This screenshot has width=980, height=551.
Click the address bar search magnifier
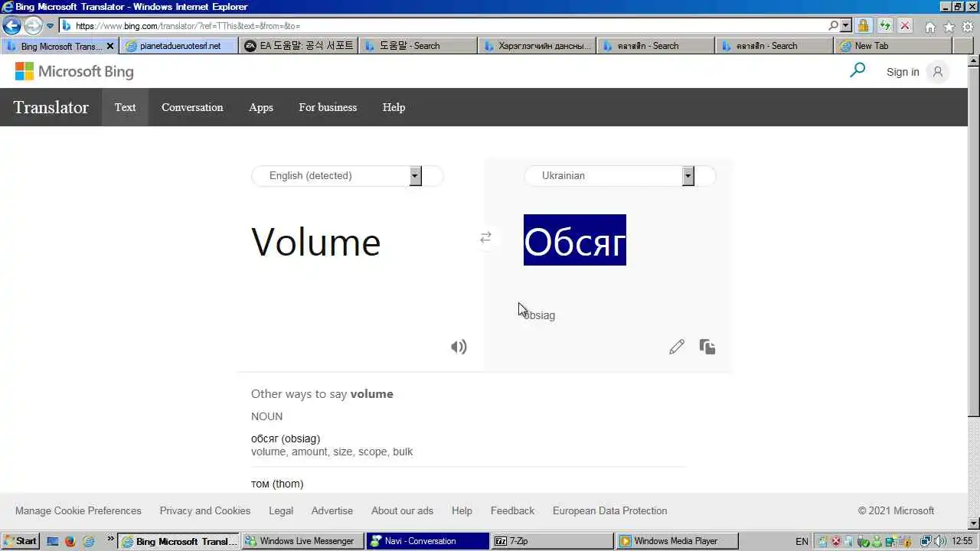[834, 25]
